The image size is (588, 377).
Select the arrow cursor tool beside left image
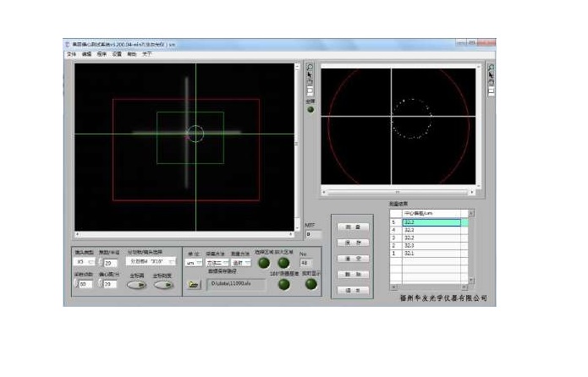point(310,74)
